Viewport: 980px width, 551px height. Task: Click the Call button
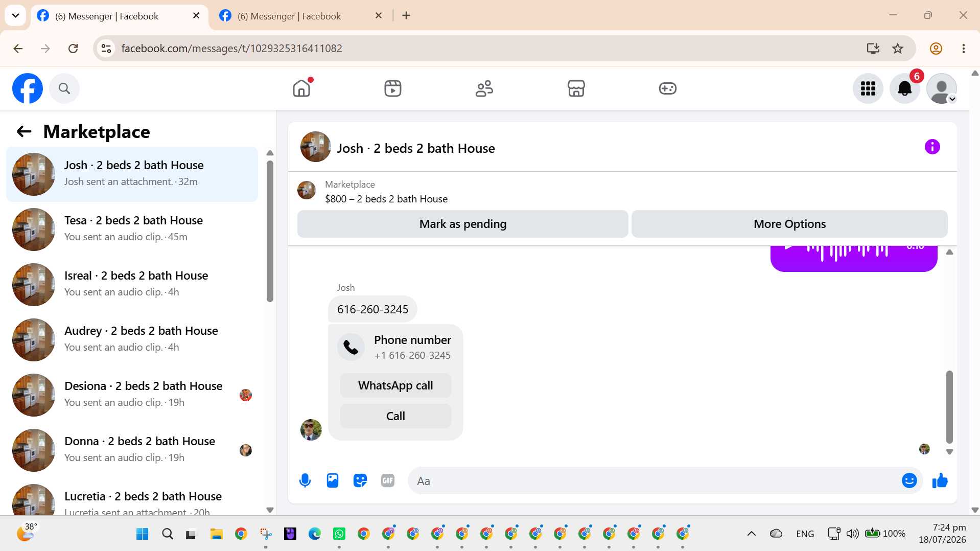[x=395, y=416]
